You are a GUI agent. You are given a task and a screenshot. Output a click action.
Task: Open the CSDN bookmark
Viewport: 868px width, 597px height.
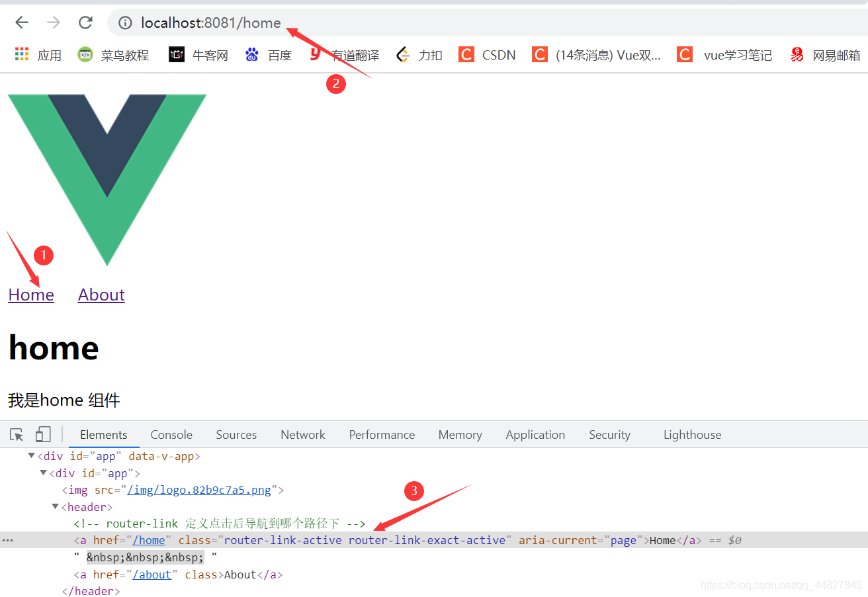(487, 55)
